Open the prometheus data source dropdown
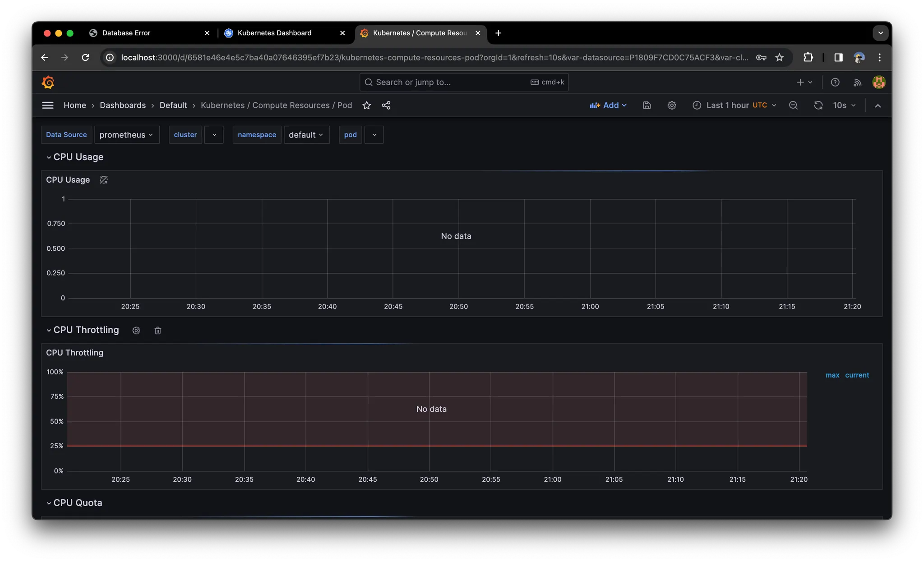 pos(127,135)
